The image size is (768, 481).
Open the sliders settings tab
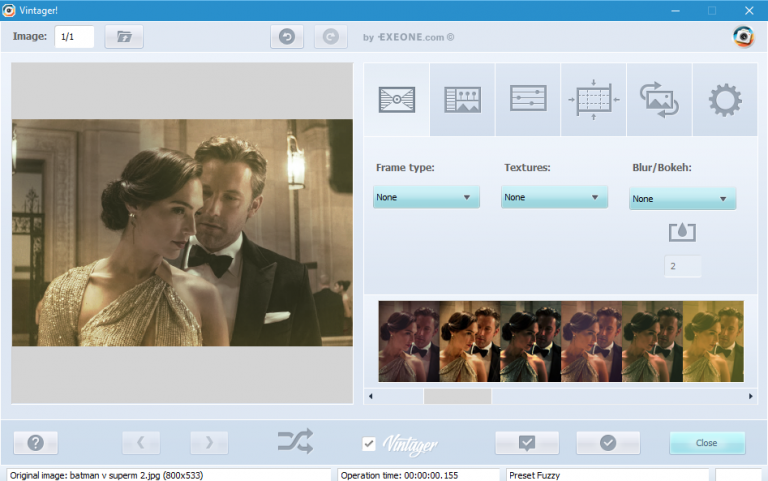[528, 99]
